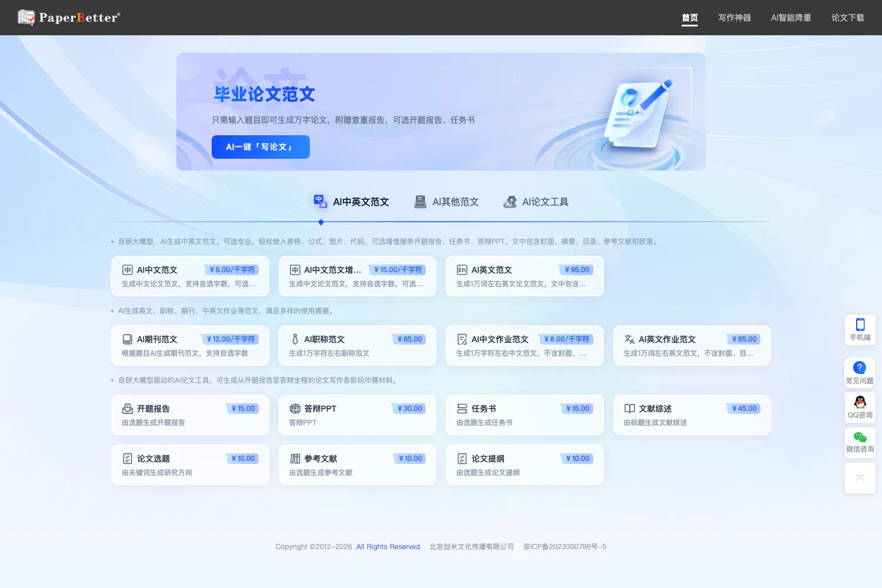Click the AI中文作业范文 card icon
Screen dimensions: 882x588
click(x=462, y=339)
